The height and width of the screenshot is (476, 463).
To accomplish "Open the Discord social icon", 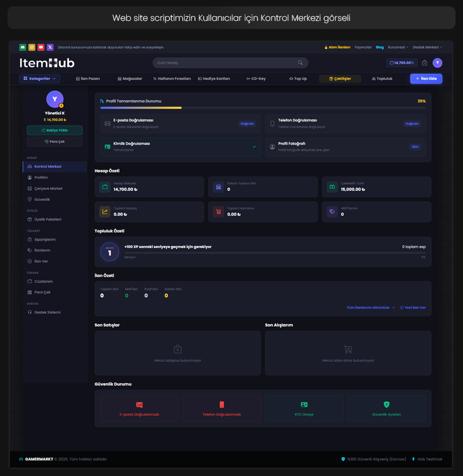I will click(23, 47).
